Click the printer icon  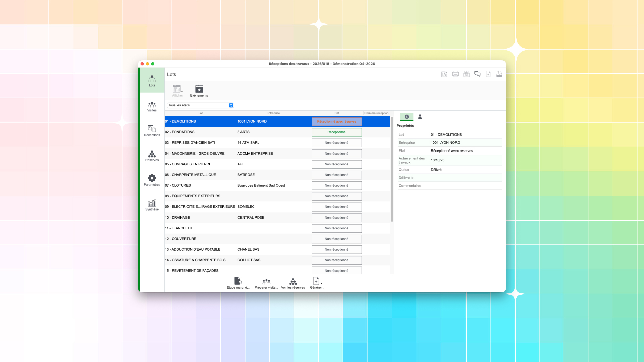point(455,74)
